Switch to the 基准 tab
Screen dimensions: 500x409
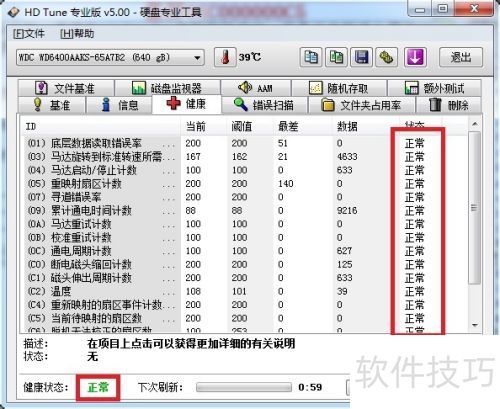click(x=52, y=105)
